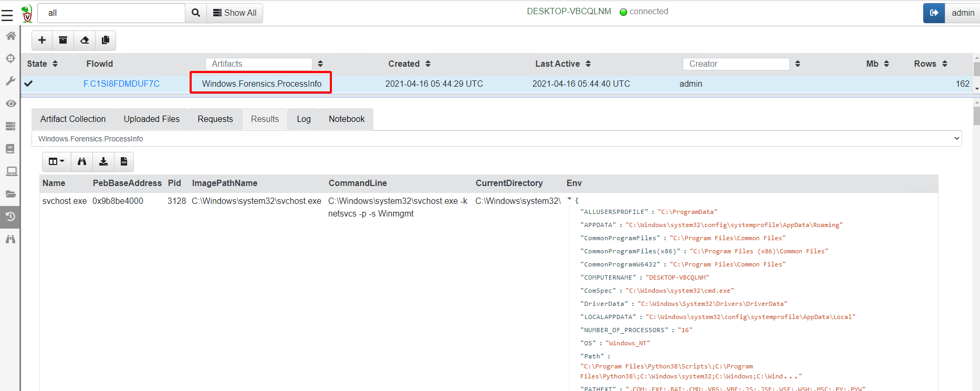Collapse the Env JSON object arrow
The width and height of the screenshot is (980, 391).
point(570,200)
